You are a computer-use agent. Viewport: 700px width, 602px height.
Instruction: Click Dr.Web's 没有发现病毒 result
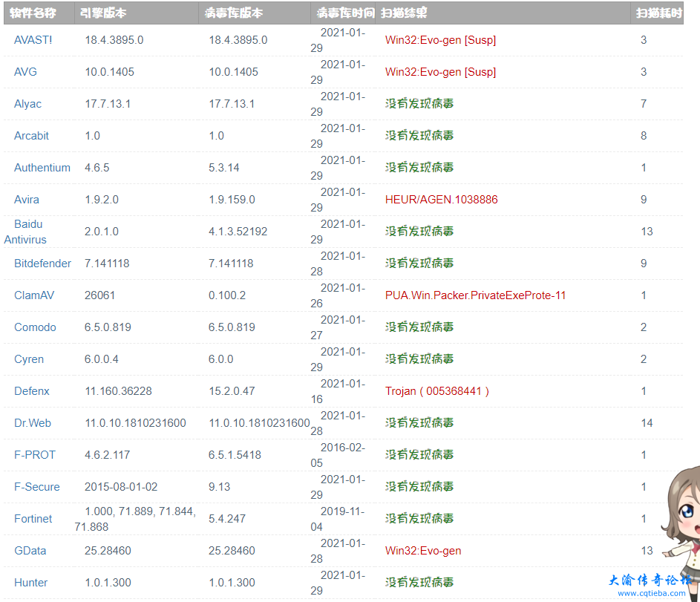point(419,422)
